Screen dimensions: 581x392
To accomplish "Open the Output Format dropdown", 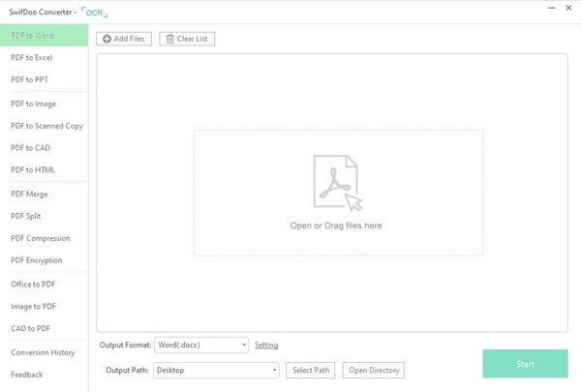I will coord(201,345).
